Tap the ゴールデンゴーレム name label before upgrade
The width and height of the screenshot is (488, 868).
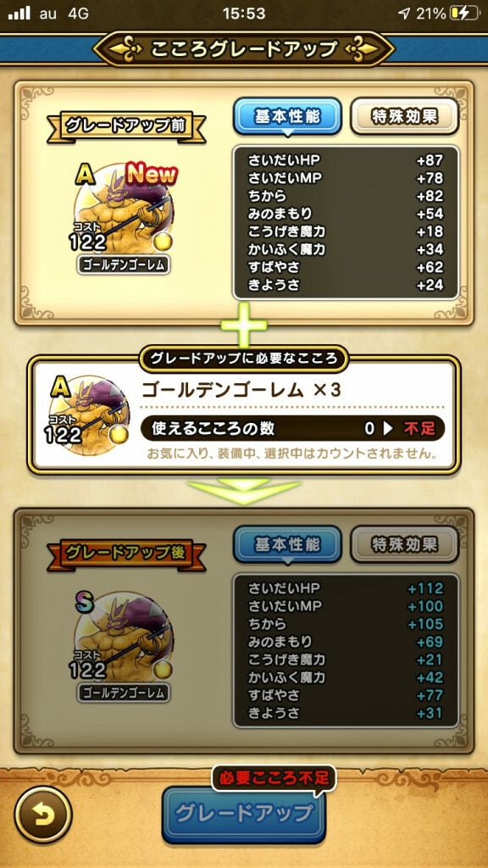pyautogui.click(x=124, y=265)
